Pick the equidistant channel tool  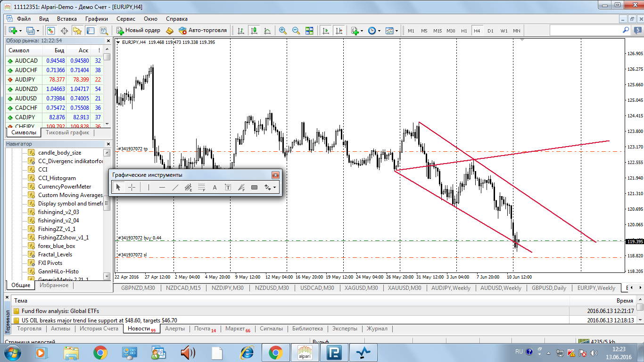coord(189,187)
